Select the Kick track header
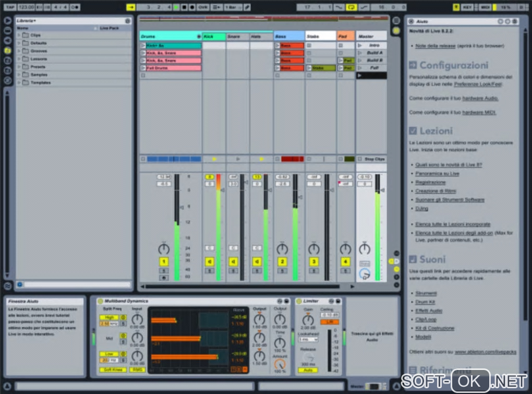This screenshot has height=394, width=532. [214, 37]
